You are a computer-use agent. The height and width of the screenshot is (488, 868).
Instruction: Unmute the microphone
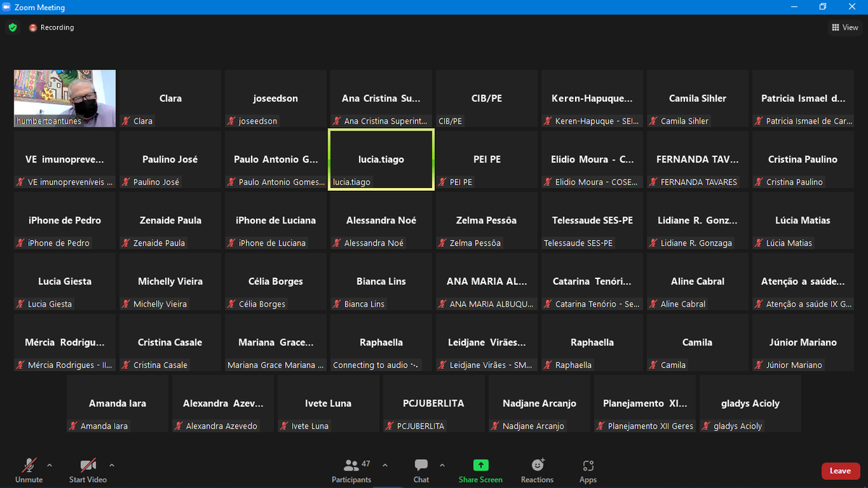click(x=29, y=471)
